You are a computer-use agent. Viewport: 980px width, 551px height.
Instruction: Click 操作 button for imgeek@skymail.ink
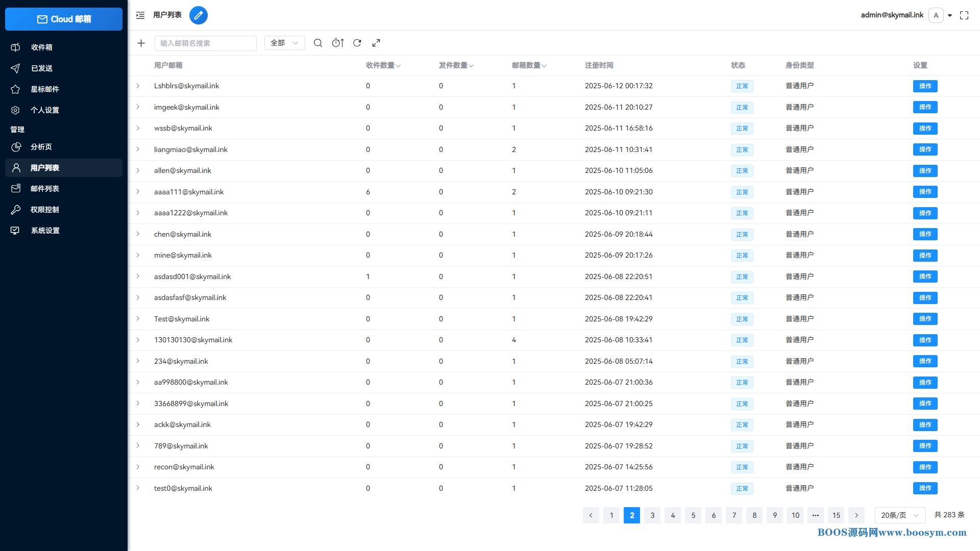pyautogui.click(x=925, y=107)
